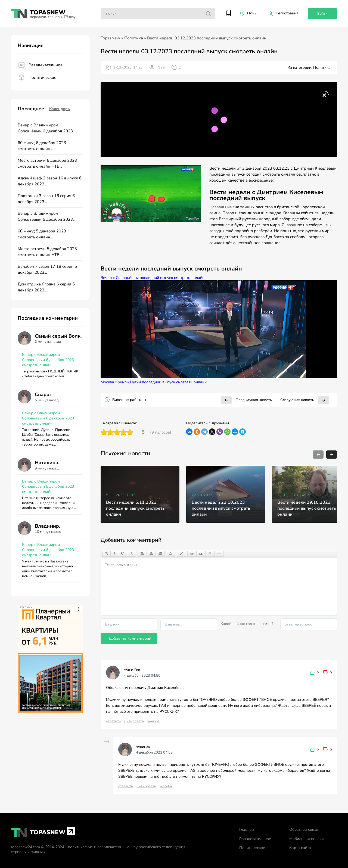Open the mobile version phone icon

(228, 13)
